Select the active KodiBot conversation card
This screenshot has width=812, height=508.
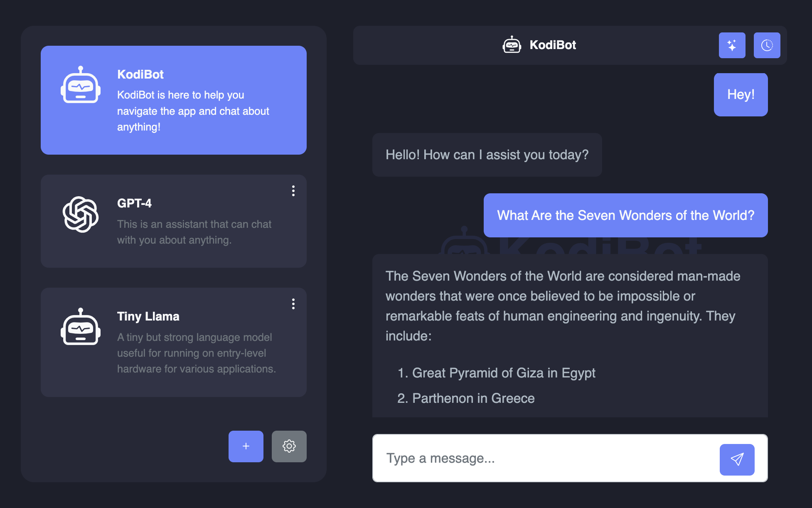click(173, 100)
